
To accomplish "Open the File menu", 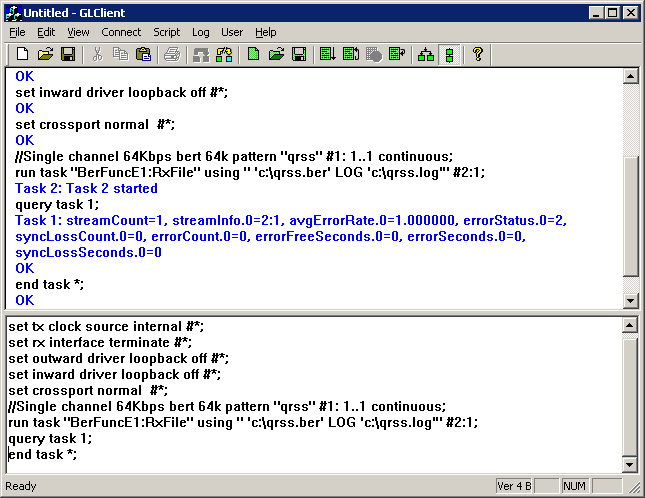I will tap(17, 32).
